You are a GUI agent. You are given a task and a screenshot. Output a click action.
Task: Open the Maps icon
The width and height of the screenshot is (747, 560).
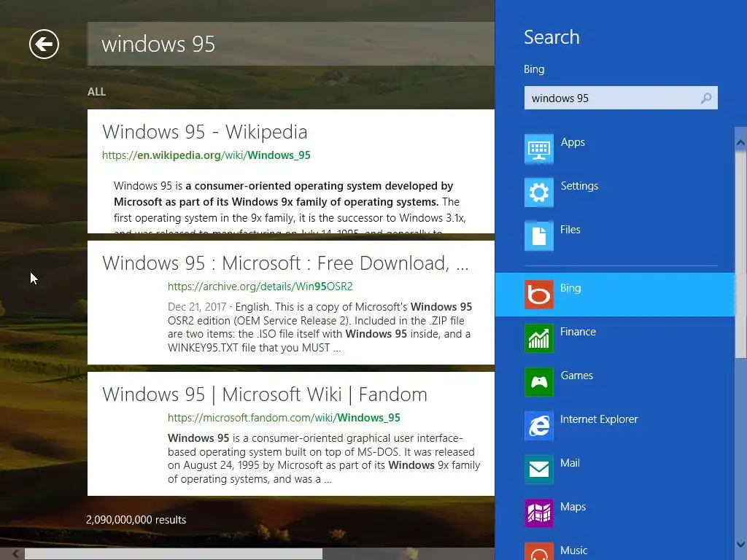point(539,513)
